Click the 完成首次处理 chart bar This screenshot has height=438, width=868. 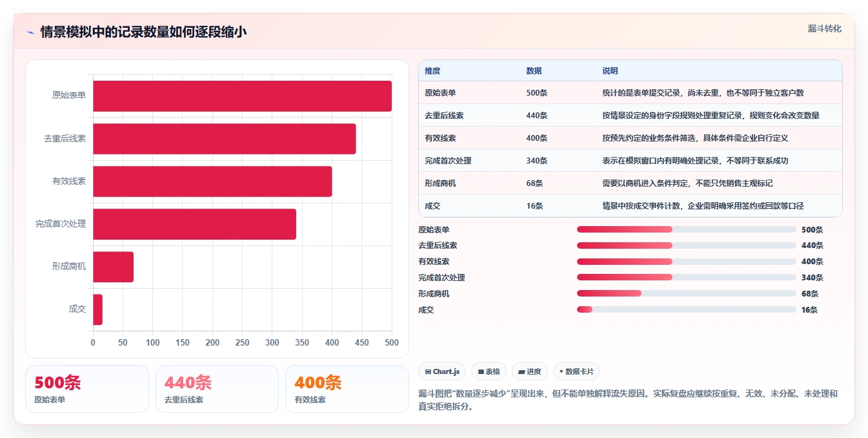click(194, 224)
